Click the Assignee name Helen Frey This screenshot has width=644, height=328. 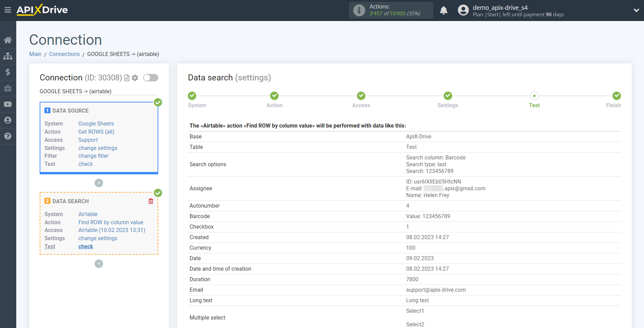click(427, 195)
